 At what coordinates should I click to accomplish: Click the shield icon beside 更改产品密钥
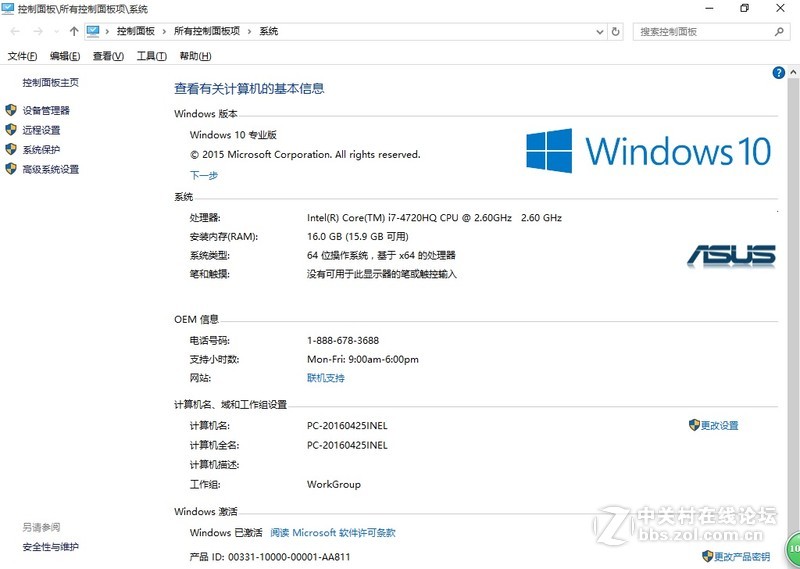(707, 556)
